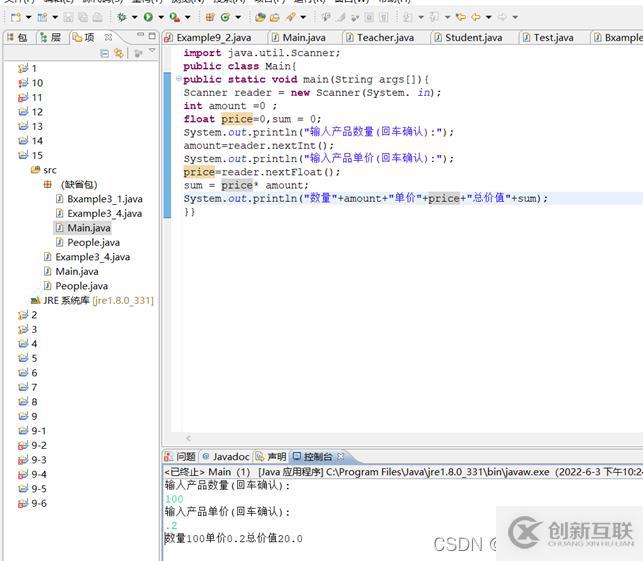Click the Save All toolbar icon
This screenshot has width=643, height=561.
[83, 17]
